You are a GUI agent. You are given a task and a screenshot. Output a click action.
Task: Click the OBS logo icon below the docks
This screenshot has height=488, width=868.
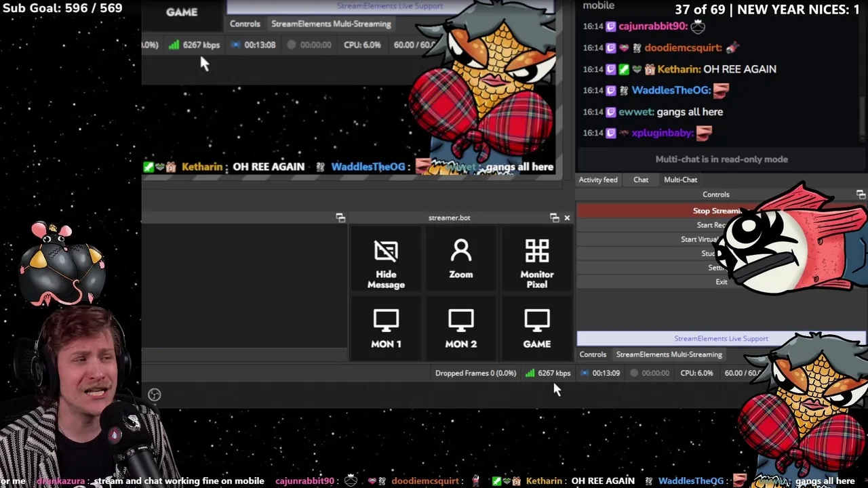154,394
